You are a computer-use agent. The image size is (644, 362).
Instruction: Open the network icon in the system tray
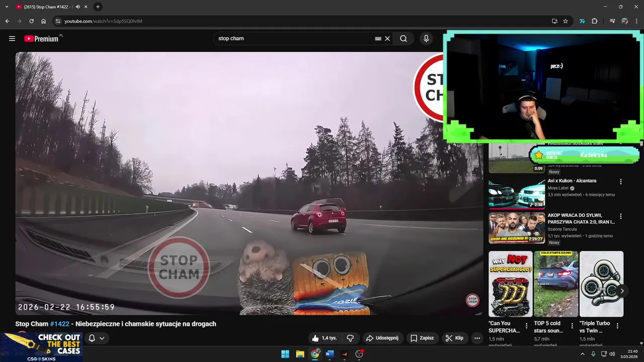point(604,354)
